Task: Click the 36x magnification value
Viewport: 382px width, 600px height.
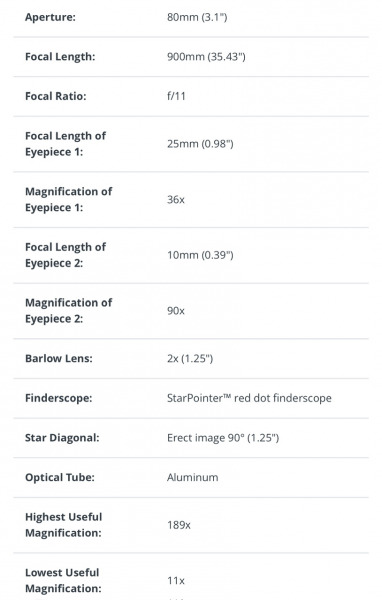Action: point(176,199)
